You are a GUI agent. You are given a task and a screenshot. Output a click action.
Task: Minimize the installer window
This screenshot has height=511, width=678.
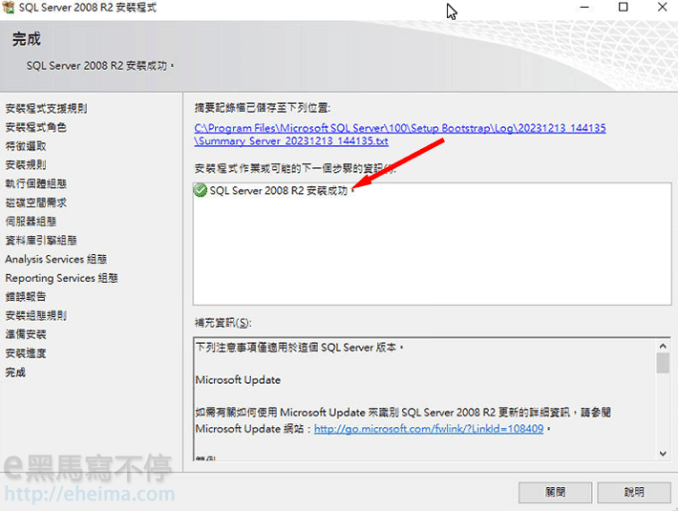585,7
